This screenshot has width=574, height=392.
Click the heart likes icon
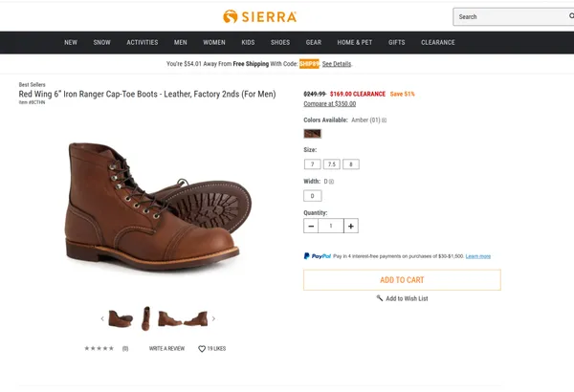pyautogui.click(x=202, y=349)
